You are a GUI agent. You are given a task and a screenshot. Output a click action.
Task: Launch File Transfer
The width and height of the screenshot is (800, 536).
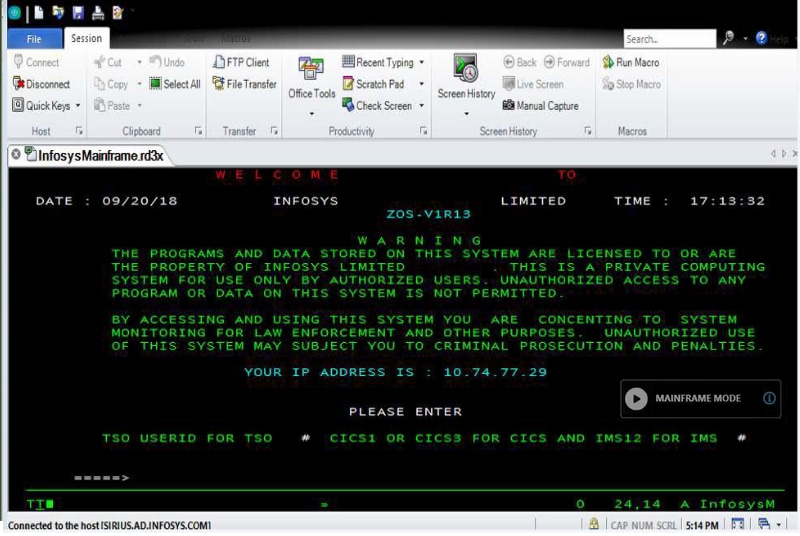coord(243,84)
